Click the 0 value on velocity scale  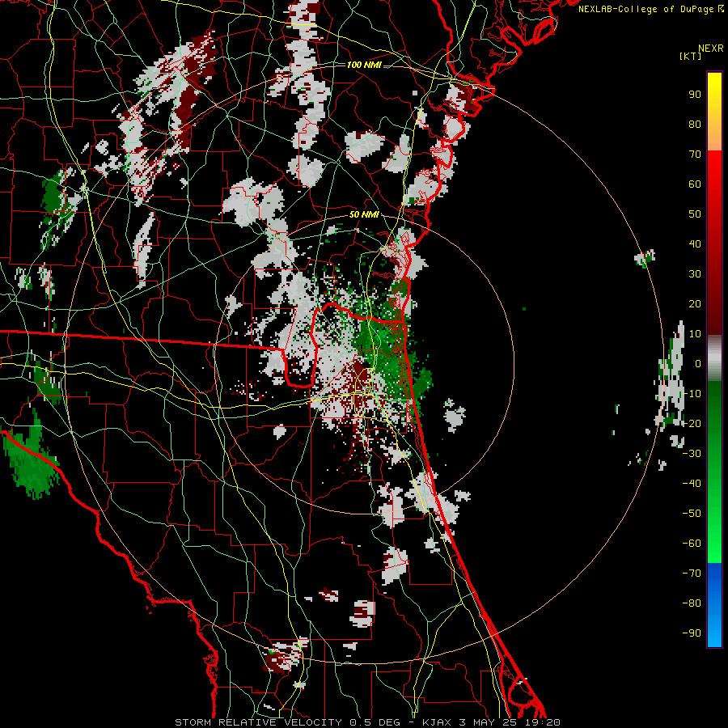pyautogui.click(x=698, y=364)
